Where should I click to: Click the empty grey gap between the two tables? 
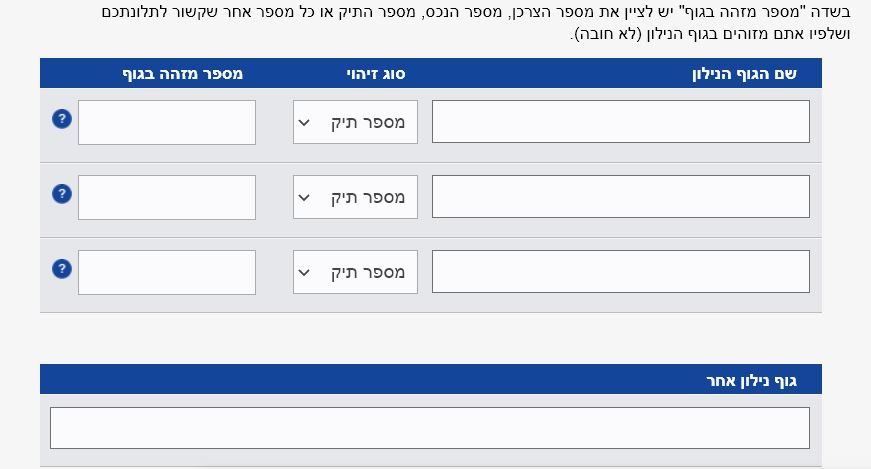coord(430,338)
